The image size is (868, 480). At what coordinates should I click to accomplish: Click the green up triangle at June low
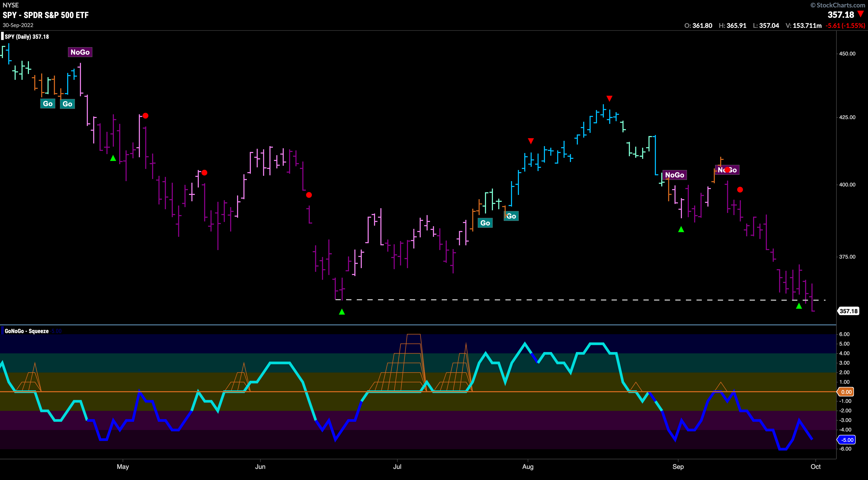(342, 312)
